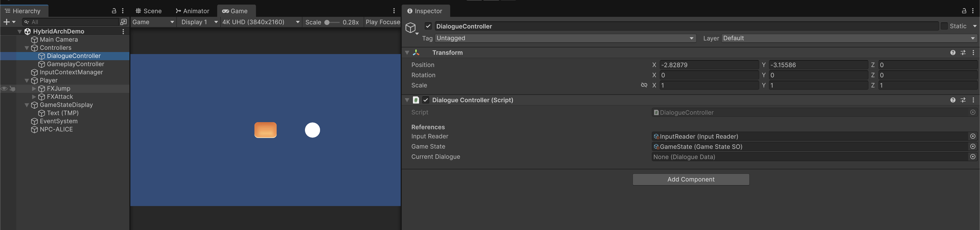Enable the Static checkbox
980x230 pixels.
pos(944,26)
